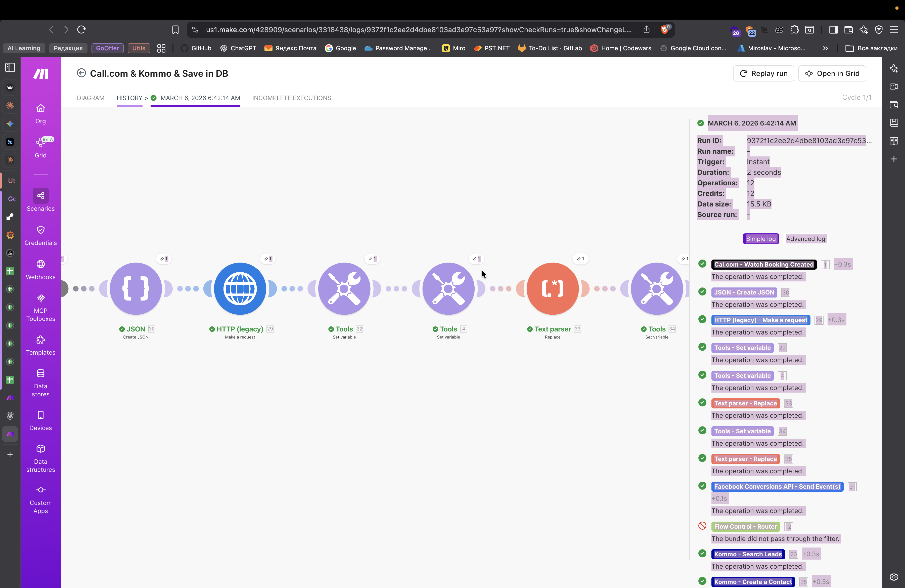Toggle the browser sidebar panel icon
The width and height of the screenshot is (905, 588).
[833, 30]
